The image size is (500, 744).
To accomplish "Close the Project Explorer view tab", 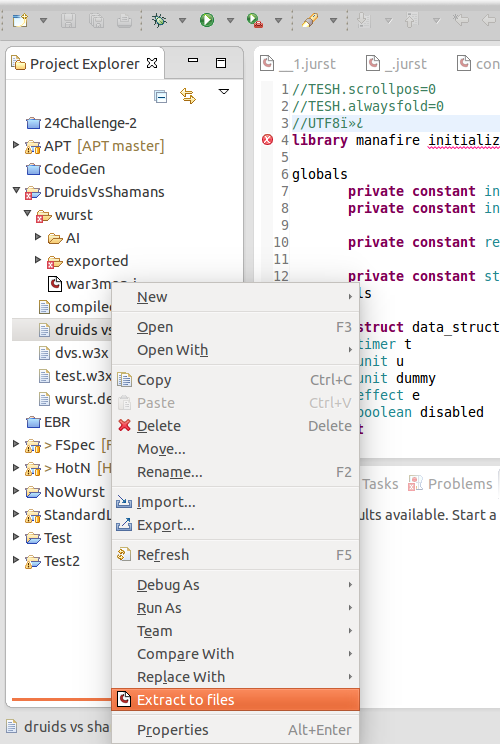I will click(x=152, y=63).
